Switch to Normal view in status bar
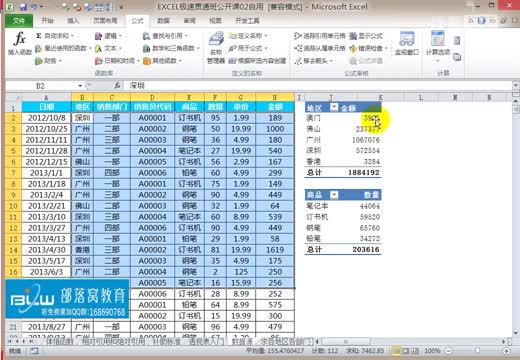The width and height of the screenshot is (520, 360). (x=396, y=351)
